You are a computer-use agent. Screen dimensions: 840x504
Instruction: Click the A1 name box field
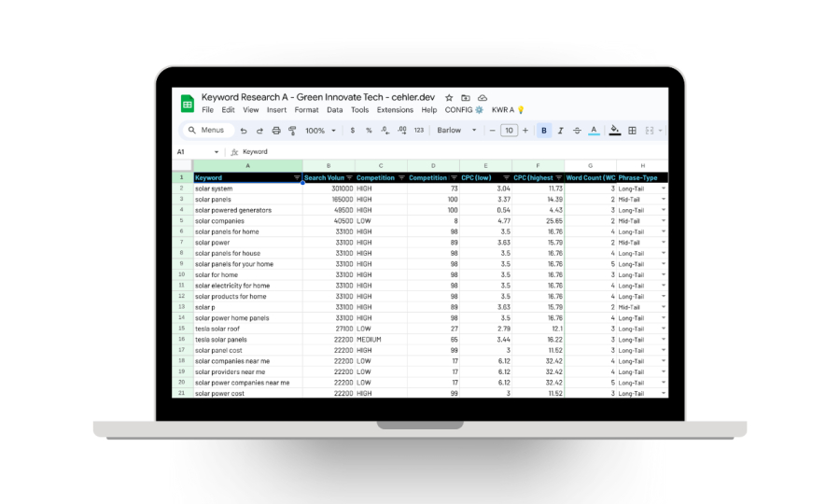coord(193,151)
